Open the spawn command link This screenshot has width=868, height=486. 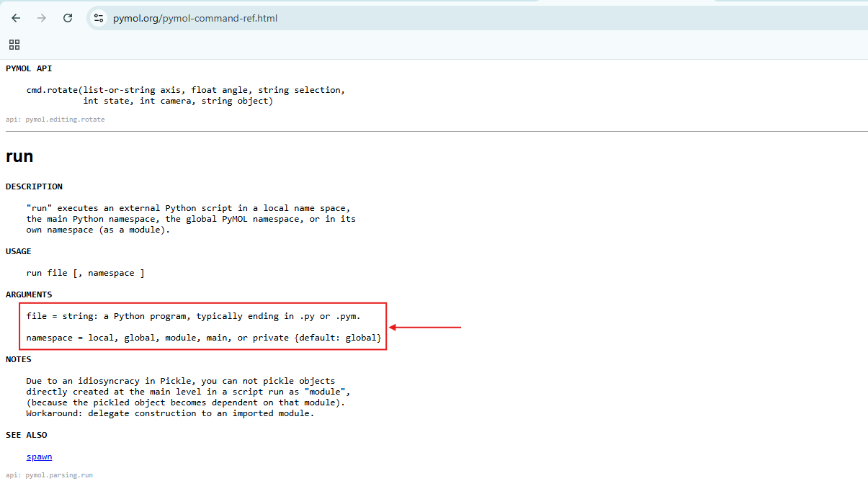tap(39, 456)
